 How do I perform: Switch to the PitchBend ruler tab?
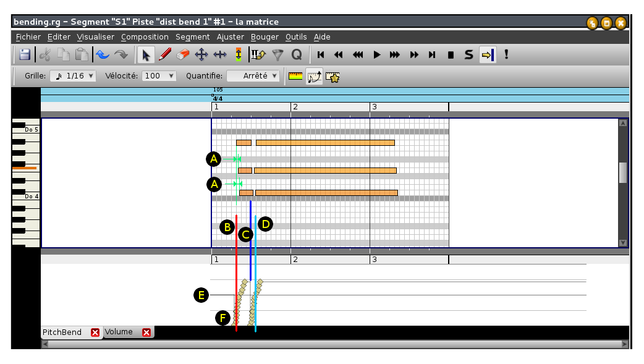click(62, 332)
